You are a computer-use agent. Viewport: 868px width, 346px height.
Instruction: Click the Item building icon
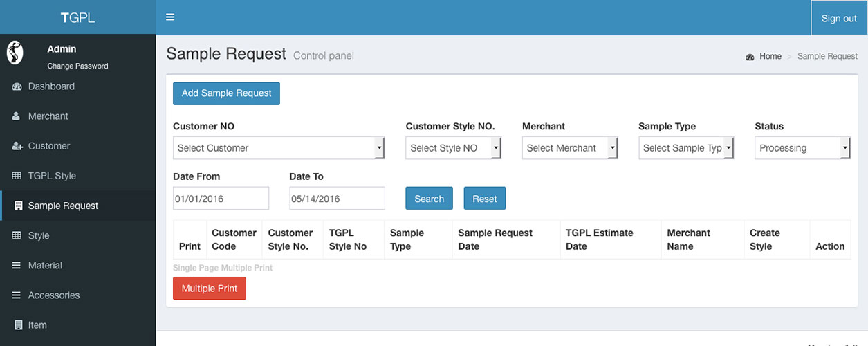point(18,325)
